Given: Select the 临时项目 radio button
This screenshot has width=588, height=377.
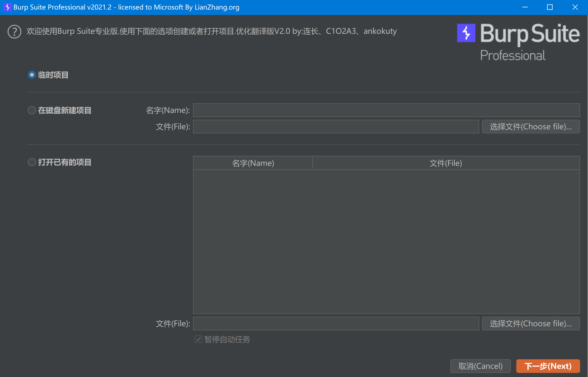Looking at the screenshot, I should pos(32,75).
